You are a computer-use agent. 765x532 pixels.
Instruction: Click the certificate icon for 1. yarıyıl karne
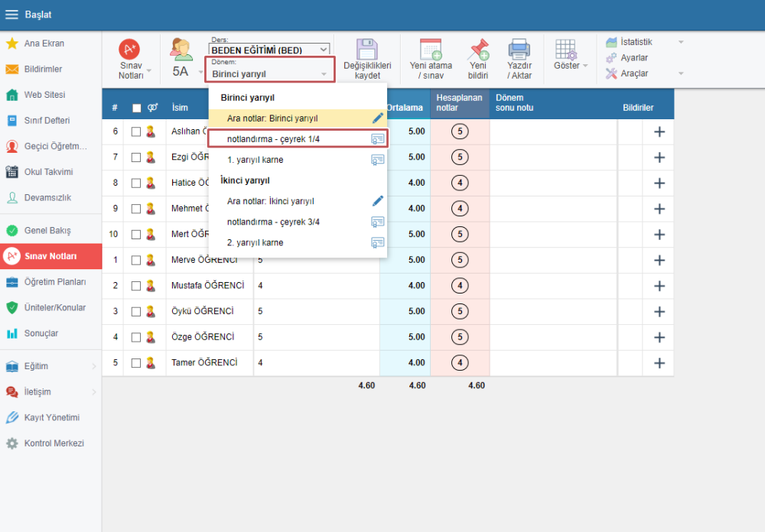(x=378, y=160)
